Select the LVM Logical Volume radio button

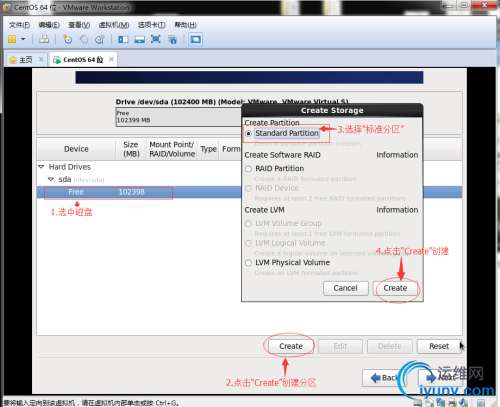(248, 243)
